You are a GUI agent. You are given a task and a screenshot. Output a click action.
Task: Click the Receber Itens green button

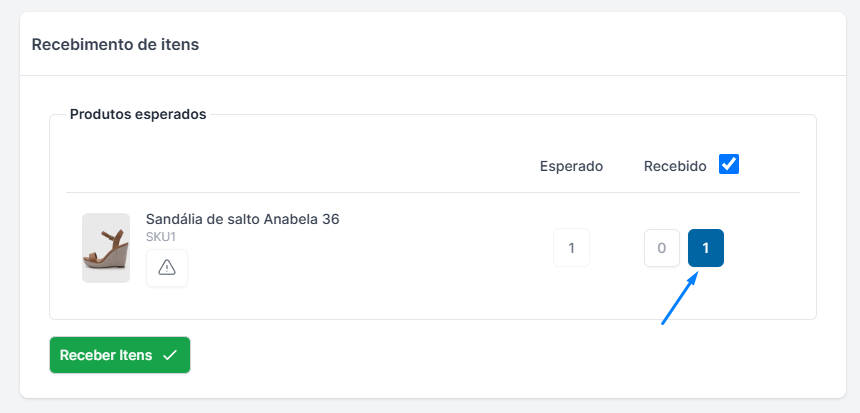point(120,355)
